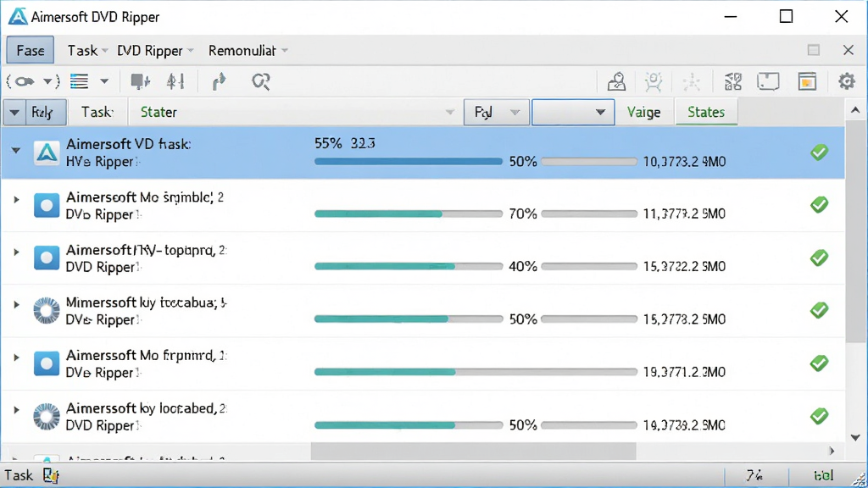Screen dimensions: 868x488
Task: Click the search refresh magnifier icon
Action: (x=261, y=82)
